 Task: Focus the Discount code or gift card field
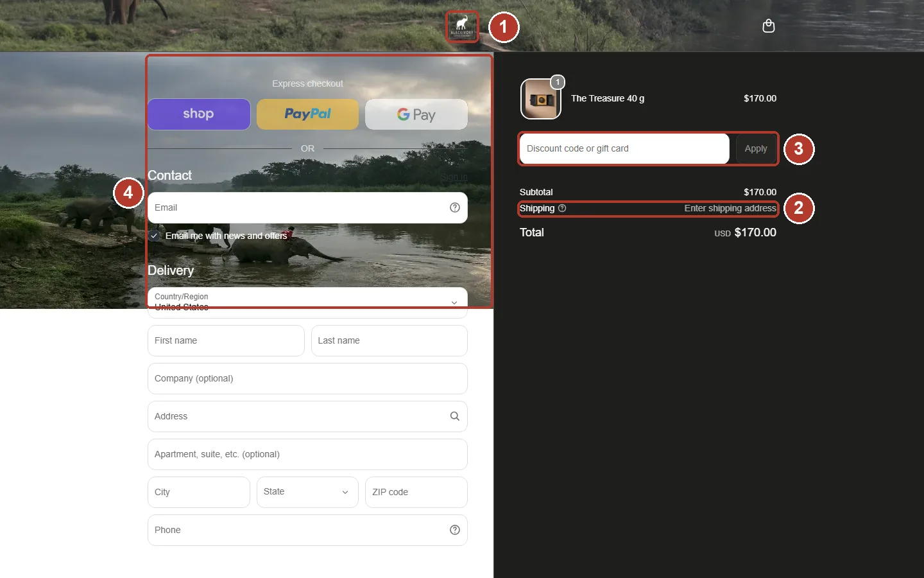point(624,148)
